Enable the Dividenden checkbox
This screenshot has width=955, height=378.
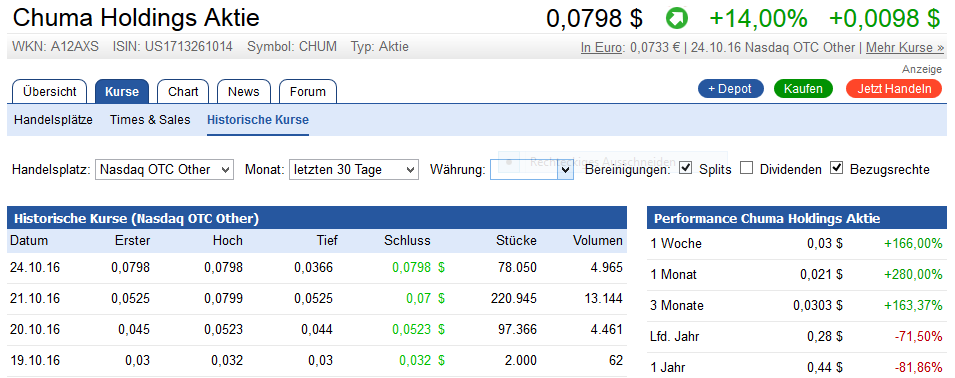pyautogui.click(x=747, y=169)
